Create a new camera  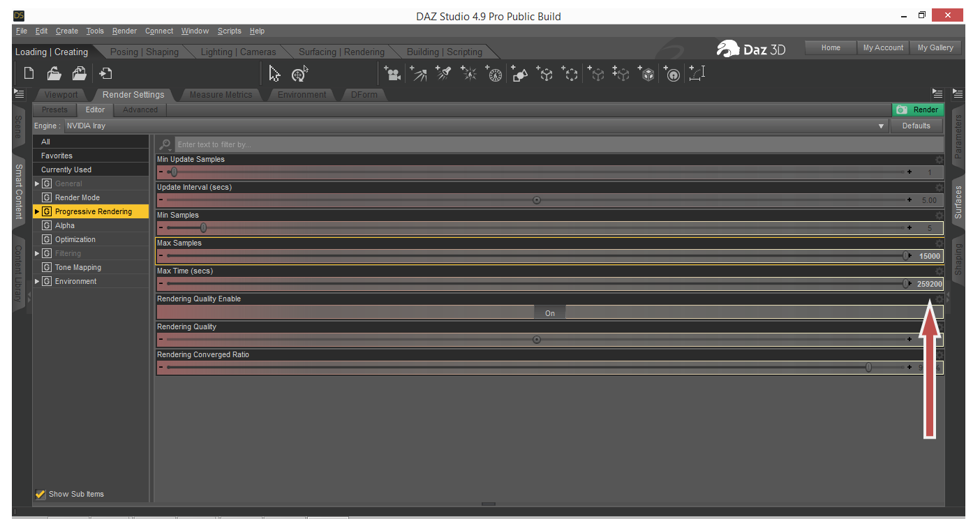[x=392, y=73]
